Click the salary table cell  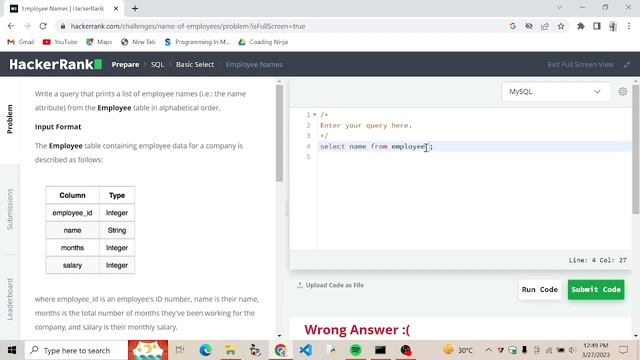72,265
